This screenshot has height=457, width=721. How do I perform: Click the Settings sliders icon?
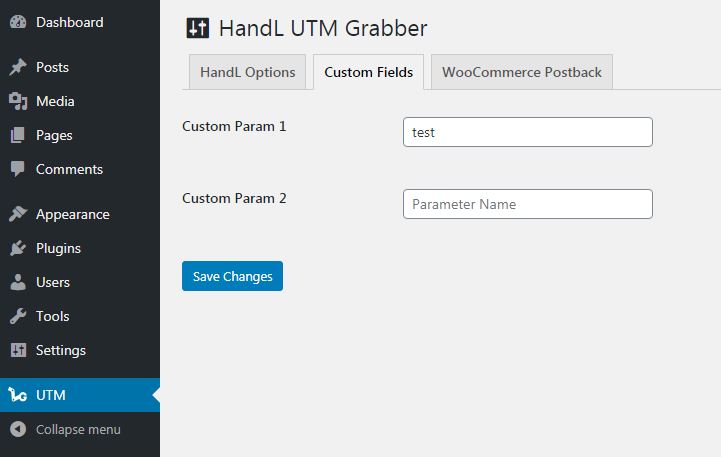18,350
